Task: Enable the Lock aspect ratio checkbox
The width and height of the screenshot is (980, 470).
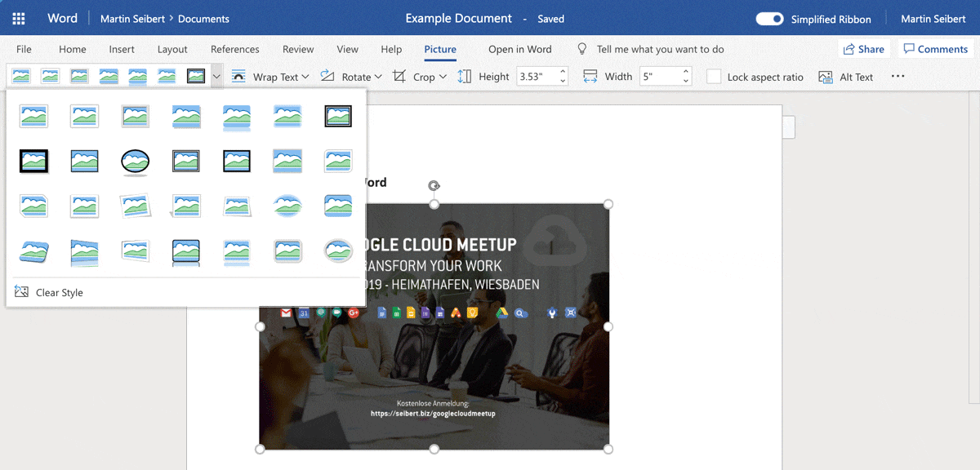Action: pyautogui.click(x=712, y=76)
